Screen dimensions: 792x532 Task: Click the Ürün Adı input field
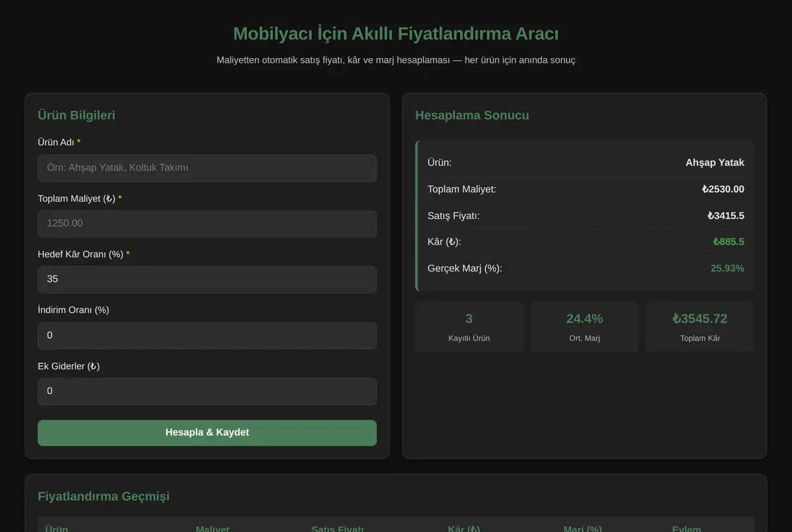[207, 168]
